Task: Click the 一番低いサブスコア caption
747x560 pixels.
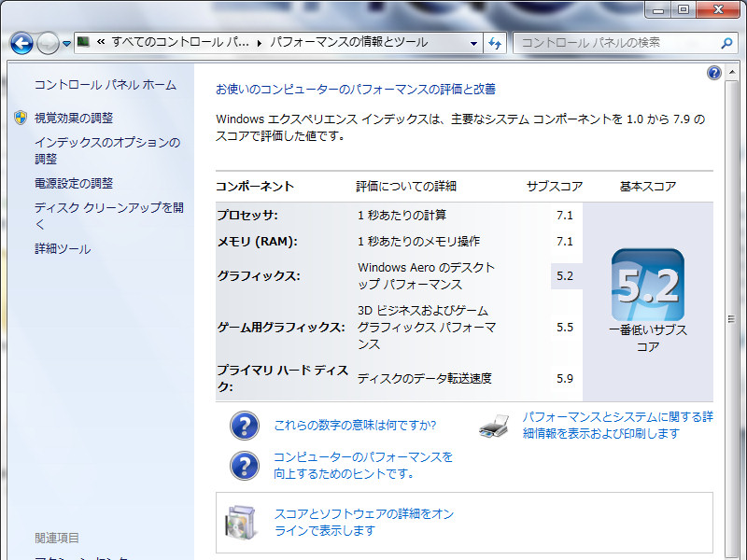Action: (648, 338)
